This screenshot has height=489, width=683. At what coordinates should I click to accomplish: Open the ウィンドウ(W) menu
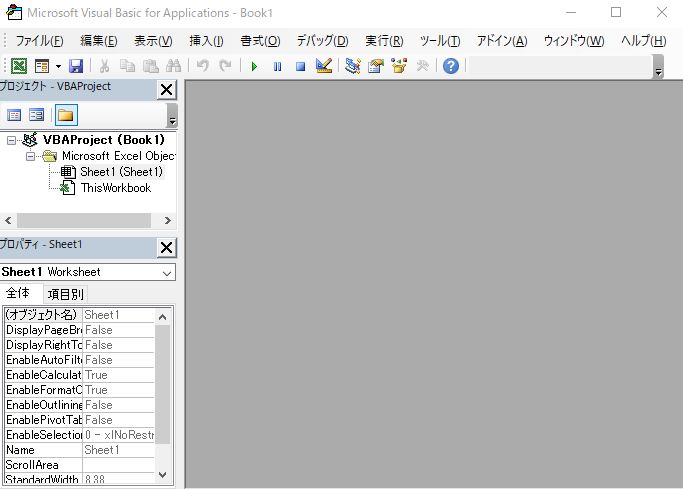[574, 41]
